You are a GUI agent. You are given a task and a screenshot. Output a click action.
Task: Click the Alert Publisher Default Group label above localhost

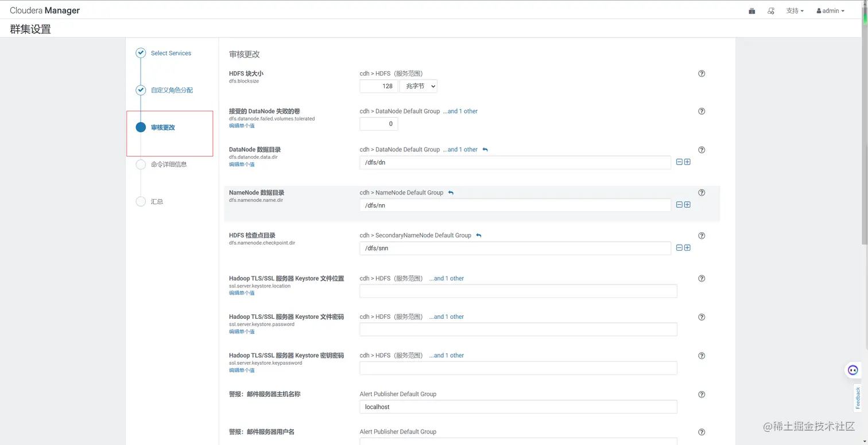point(398,394)
